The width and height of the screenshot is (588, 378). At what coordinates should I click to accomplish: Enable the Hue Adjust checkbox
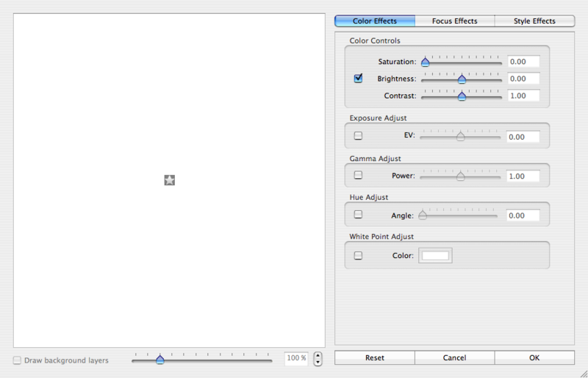pyautogui.click(x=358, y=214)
